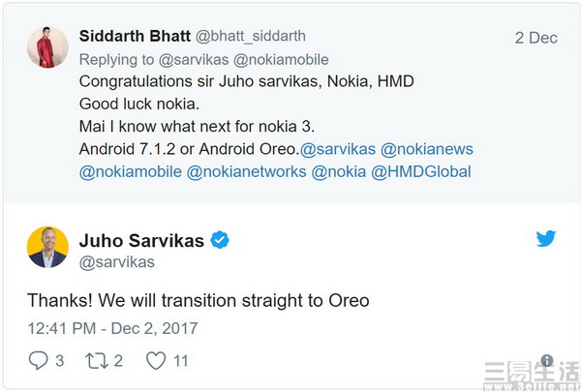Click the reply text about Oreo
Screen dimensions: 581x392
click(x=199, y=300)
